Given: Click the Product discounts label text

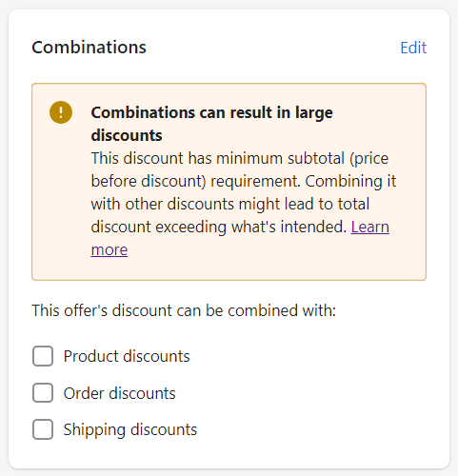Looking at the screenshot, I should (127, 356).
